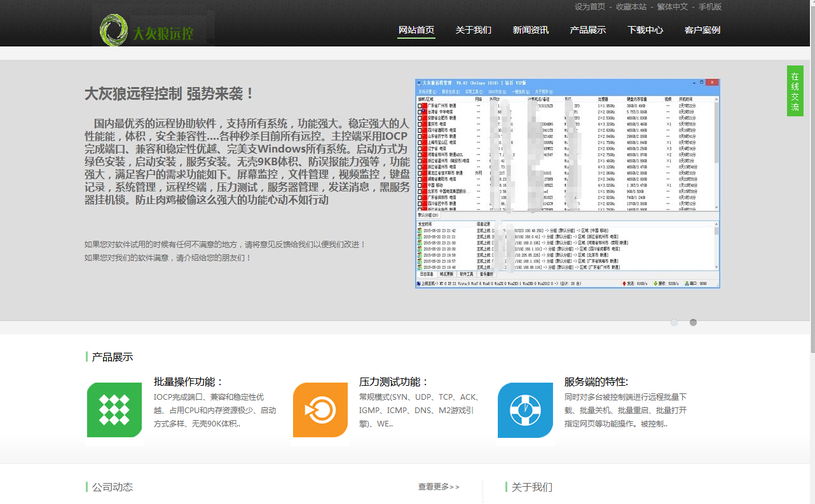The image size is (815, 504).
Task: Check the checkbox for 重庆市 电信 host
Action: tap(419, 125)
